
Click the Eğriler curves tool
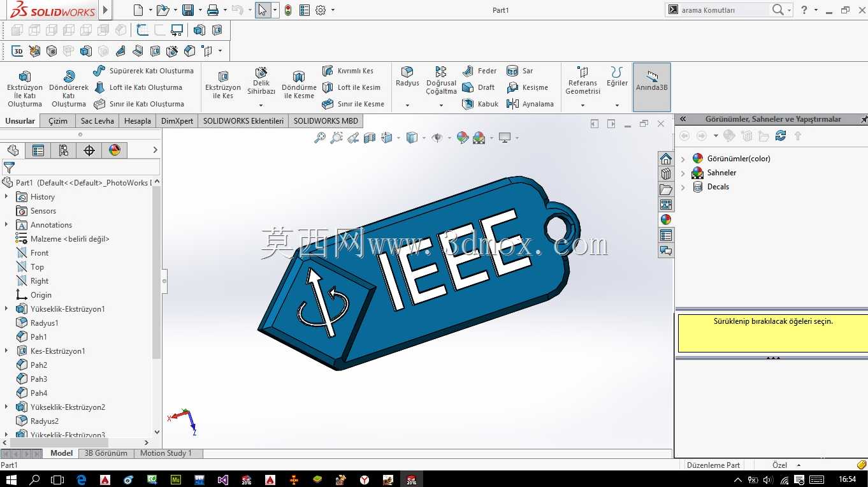pos(617,76)
